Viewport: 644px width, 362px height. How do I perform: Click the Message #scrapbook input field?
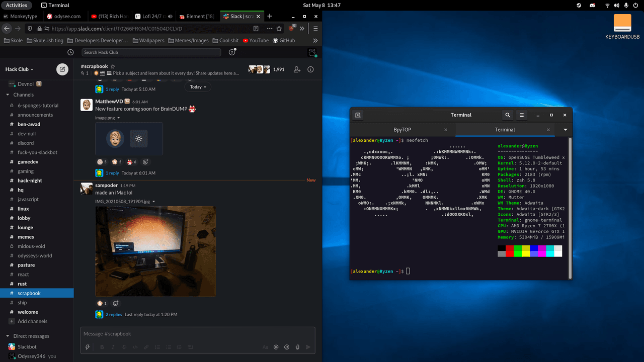198,334
